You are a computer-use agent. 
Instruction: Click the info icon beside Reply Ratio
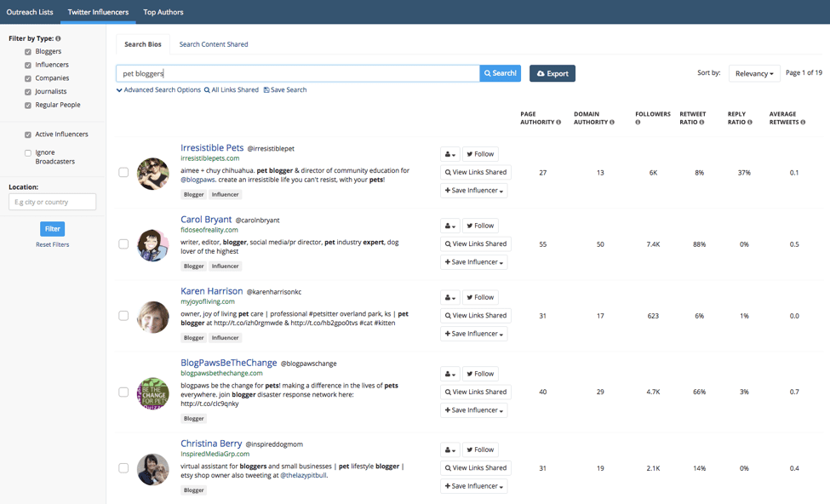click(749, 123)
